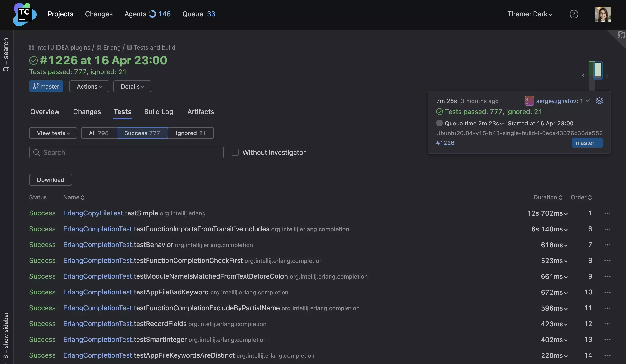Enable the Without investigator checkbox

pos(235,152)
